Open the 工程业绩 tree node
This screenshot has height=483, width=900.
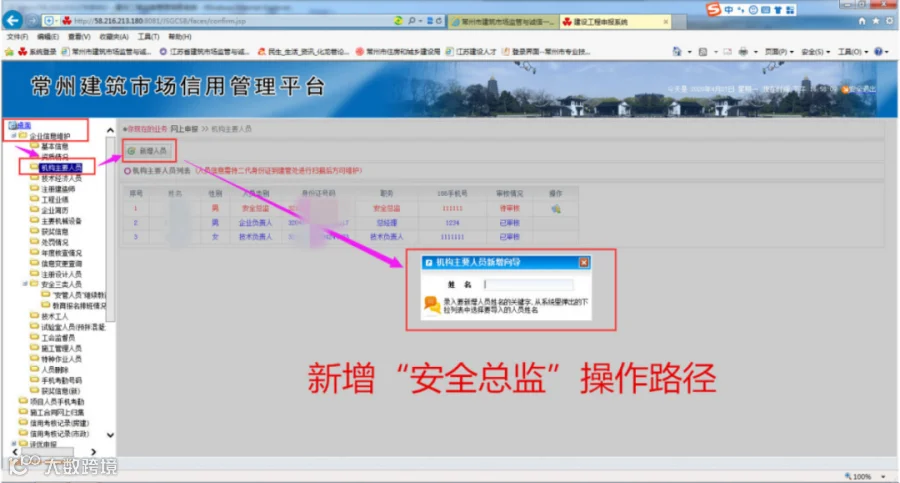click(55, 200)
